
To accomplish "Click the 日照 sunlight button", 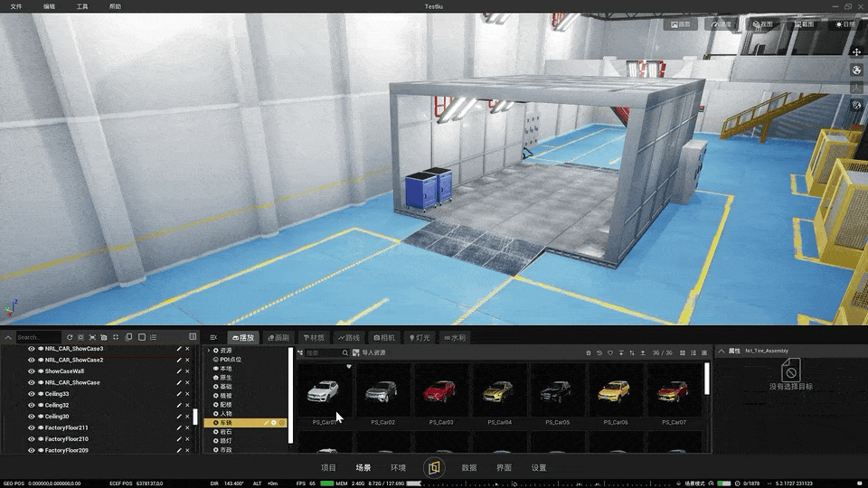I will 844,24.
